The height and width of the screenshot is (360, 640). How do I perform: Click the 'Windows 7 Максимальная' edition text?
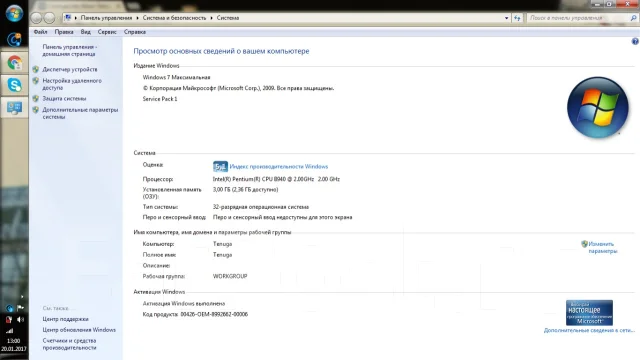click(x=176, y=77)
